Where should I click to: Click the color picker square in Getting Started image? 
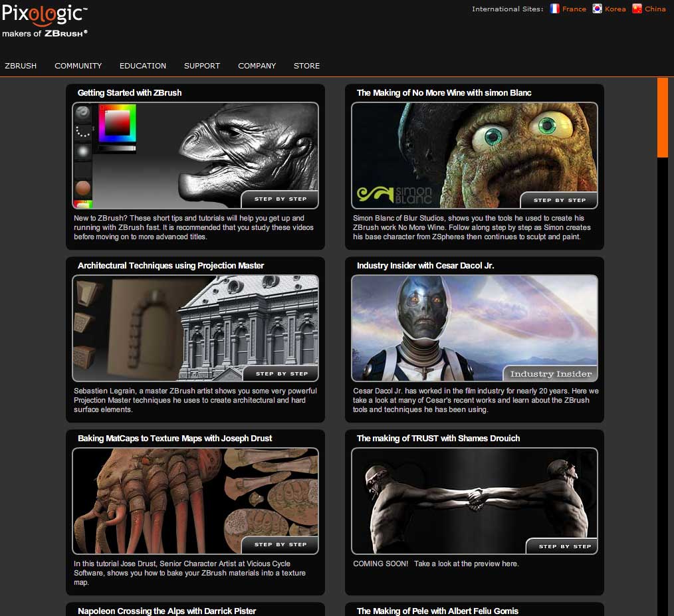[118, 123]
